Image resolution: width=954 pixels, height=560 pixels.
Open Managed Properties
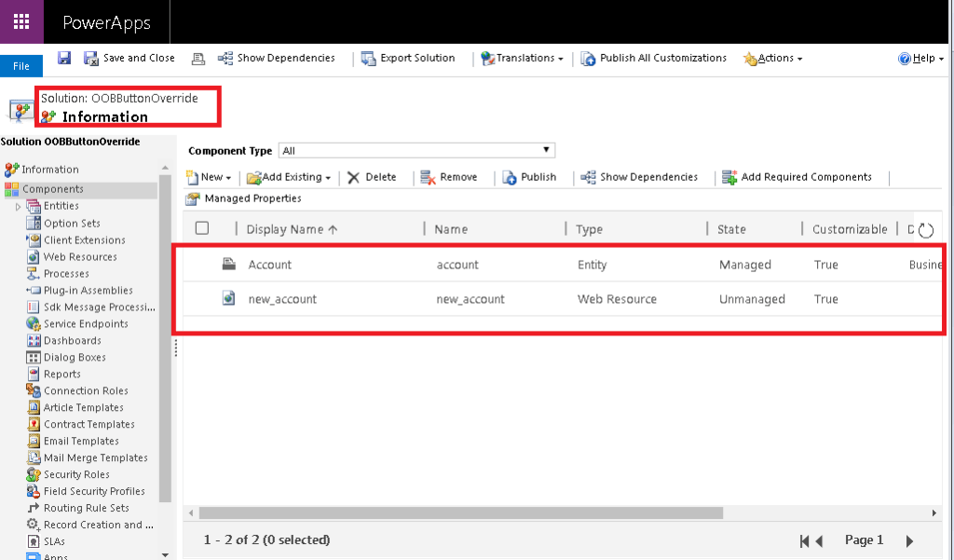242,198
